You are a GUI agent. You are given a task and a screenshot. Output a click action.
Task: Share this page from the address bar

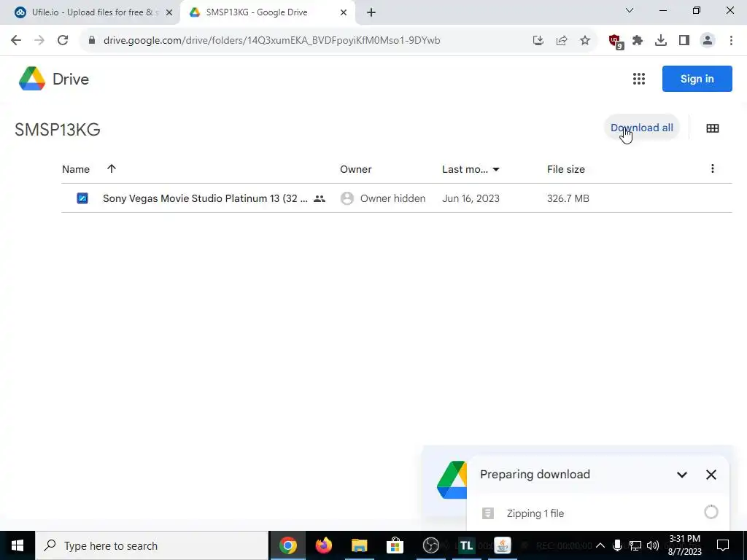pyautogui.click(x=562, y=41)
